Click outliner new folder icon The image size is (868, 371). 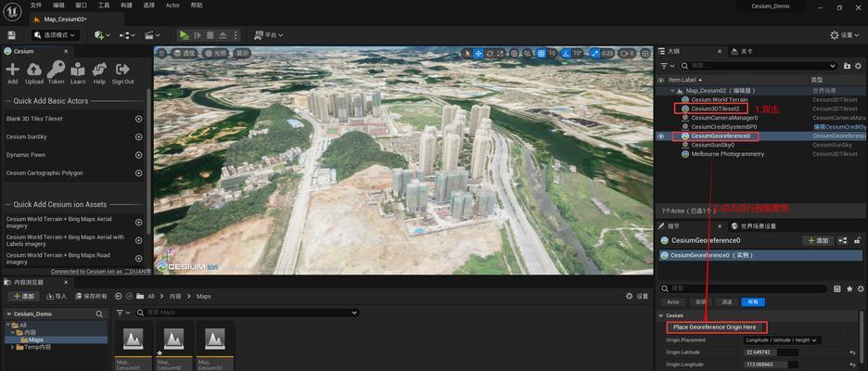point(847,65)
